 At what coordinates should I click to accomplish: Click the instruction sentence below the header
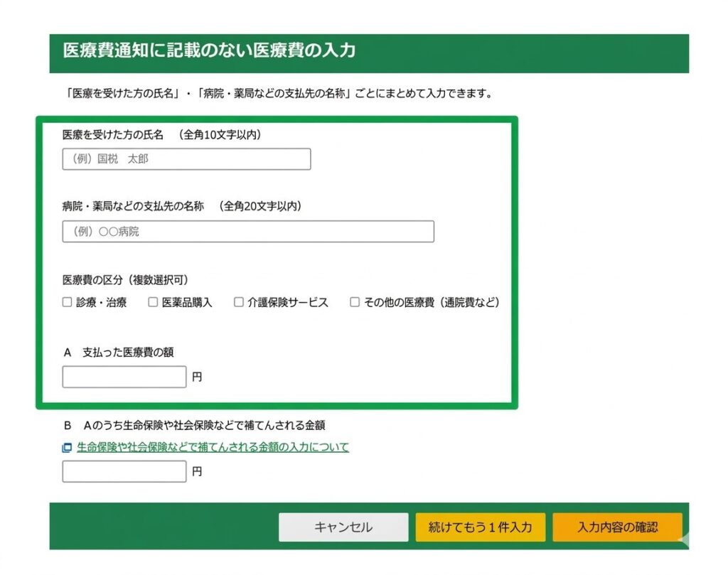(x=277, y=93)
